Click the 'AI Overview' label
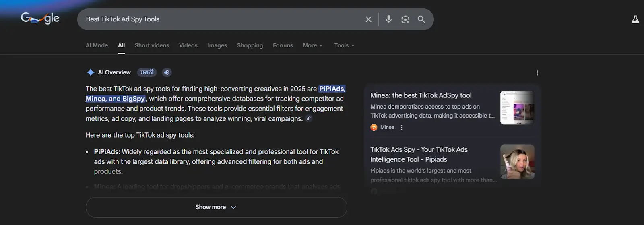This screenshot has width=644, height=225. (114, 72)
